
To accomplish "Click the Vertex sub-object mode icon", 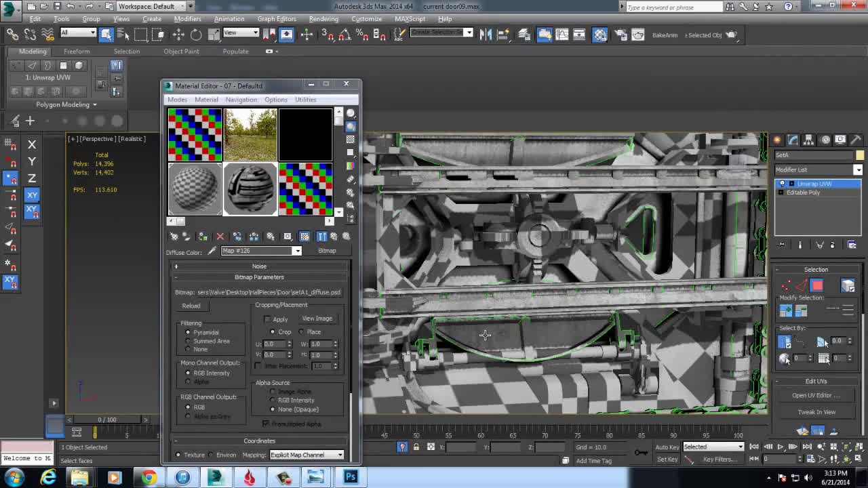I will click(x=785, y=286).
